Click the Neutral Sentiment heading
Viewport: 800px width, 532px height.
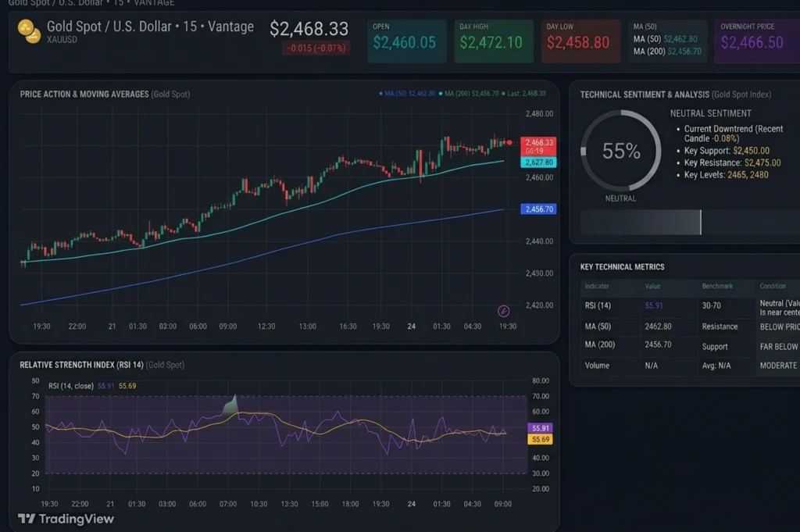[x=710, y=113]
